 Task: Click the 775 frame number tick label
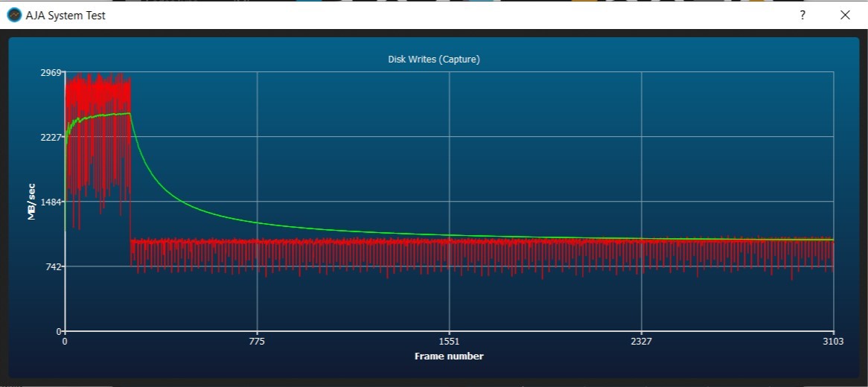click(257, 342)
